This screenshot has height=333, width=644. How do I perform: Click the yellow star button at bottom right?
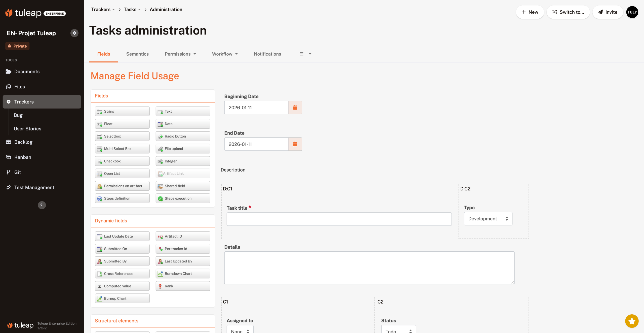point(632,321)
